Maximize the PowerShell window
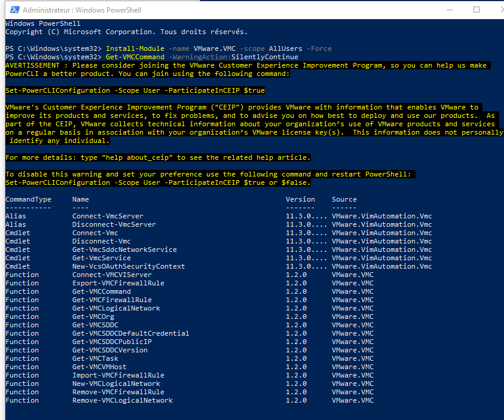The width and height of the screenshot is (504, 420). pyautogui.click(x=476, y=10)
